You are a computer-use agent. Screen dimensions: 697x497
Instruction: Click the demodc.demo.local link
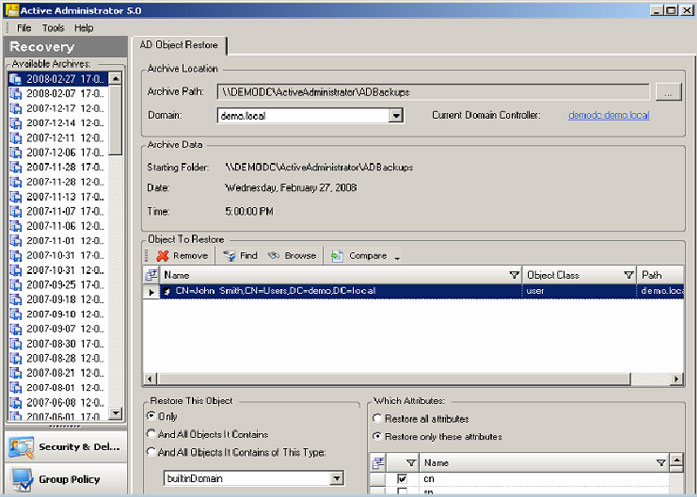coord(609,115)
